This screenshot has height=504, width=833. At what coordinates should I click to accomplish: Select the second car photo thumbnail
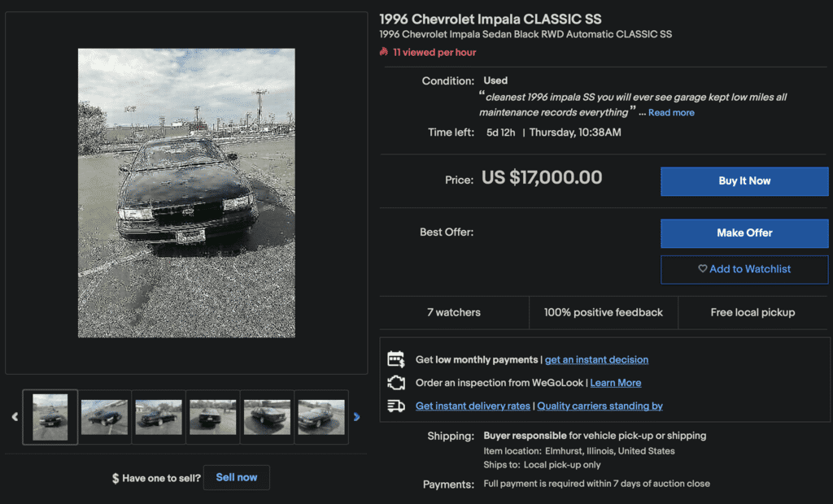pyautogui.click(x=104, y=417)
